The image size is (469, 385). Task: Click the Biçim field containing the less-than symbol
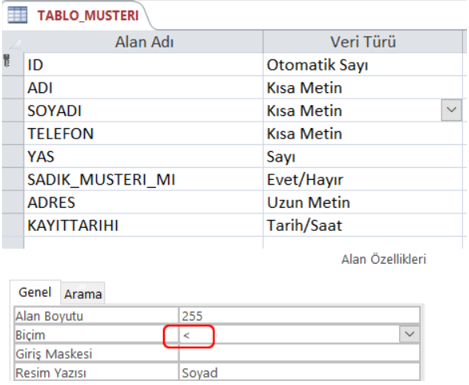[289, 334]
